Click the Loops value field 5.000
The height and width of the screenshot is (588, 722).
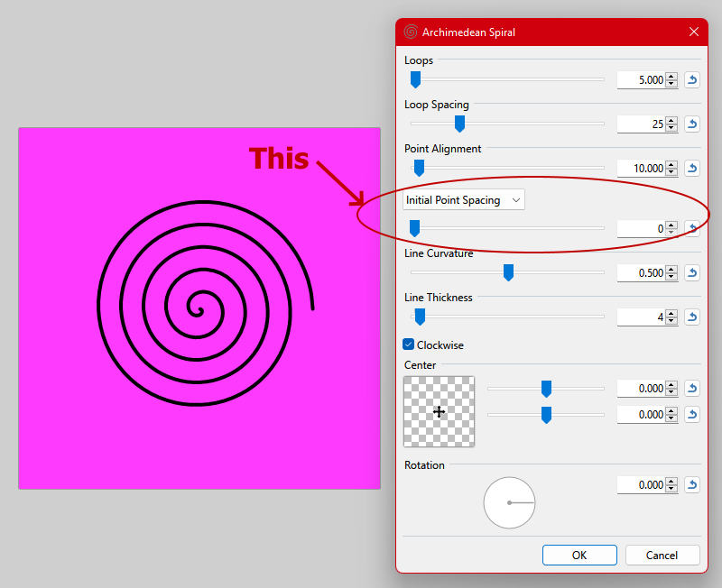pos(642,80)
